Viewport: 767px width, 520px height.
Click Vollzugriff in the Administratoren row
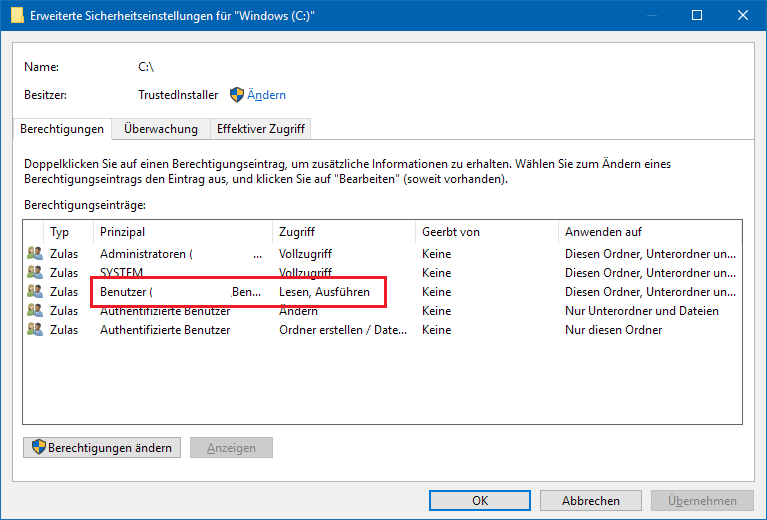tap(305, 253)
